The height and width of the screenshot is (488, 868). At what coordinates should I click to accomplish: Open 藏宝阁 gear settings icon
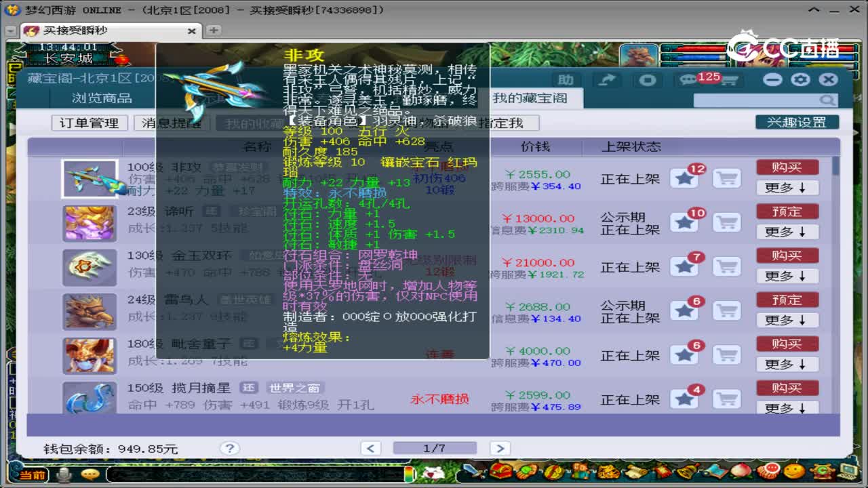(x=800, y=79)
